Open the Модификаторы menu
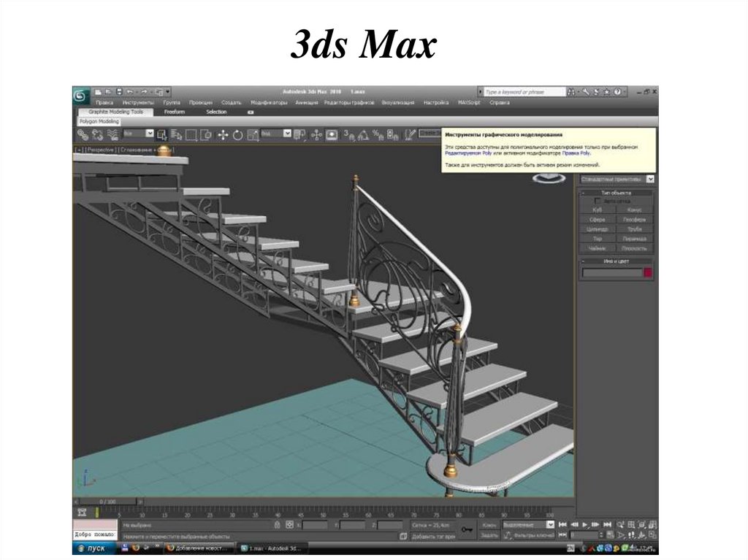 [270, 102]
